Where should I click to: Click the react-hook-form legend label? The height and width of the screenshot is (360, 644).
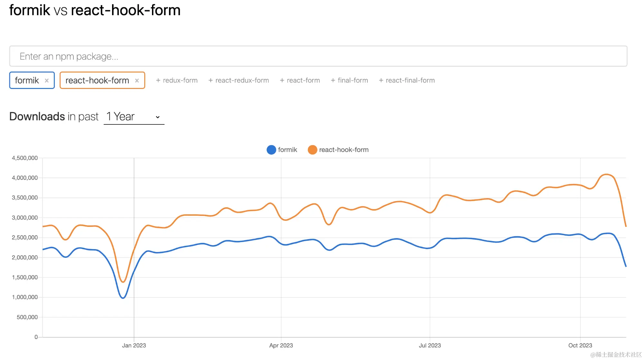click(x=344, y=150)
